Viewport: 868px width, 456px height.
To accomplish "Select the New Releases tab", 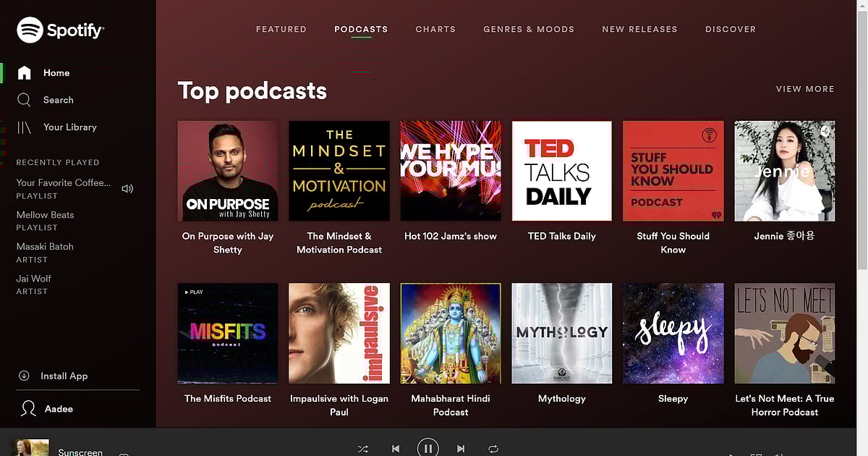I will [x=639, y=30].
